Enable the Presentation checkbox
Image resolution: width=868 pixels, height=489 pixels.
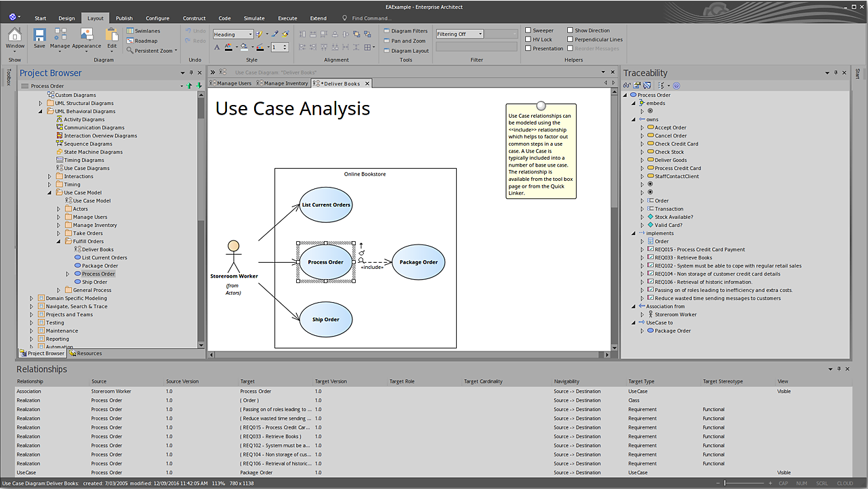tap(529, 48)
